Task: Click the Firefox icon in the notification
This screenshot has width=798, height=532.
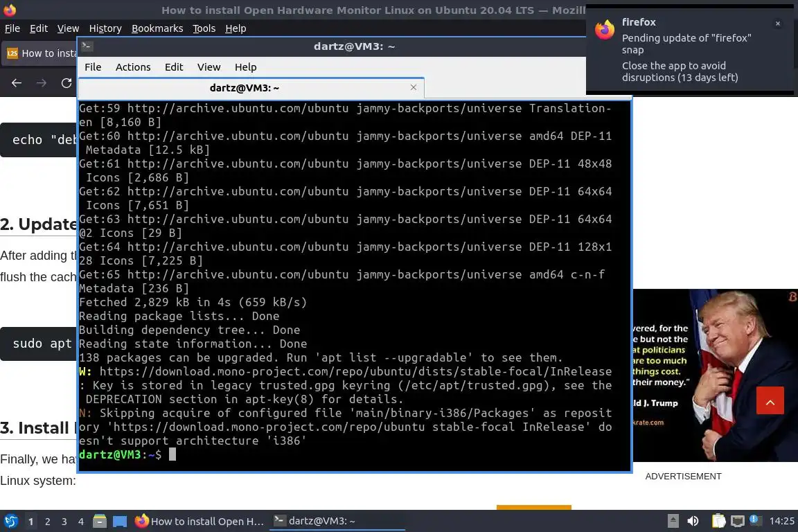Action: click(605, 30)
